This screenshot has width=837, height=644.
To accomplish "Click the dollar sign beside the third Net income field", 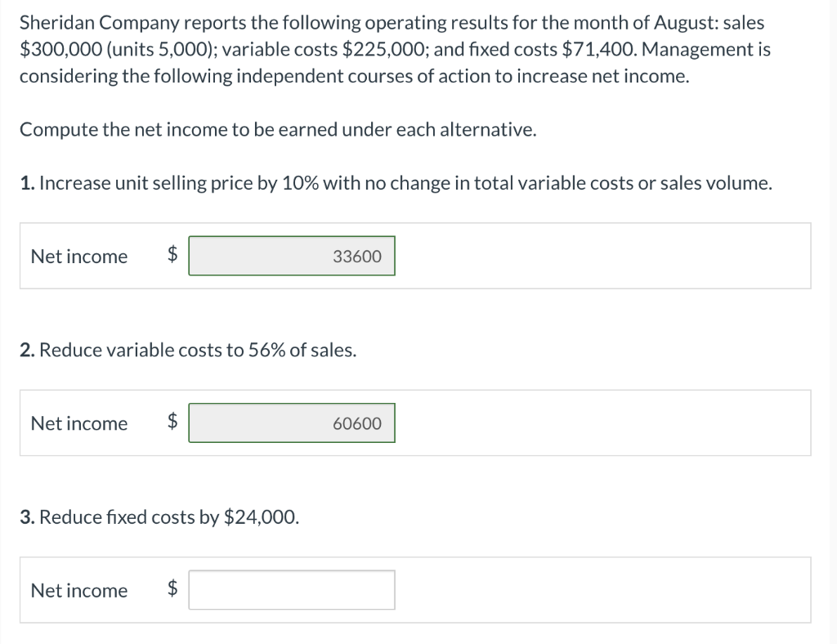I will tap(170, 590).
